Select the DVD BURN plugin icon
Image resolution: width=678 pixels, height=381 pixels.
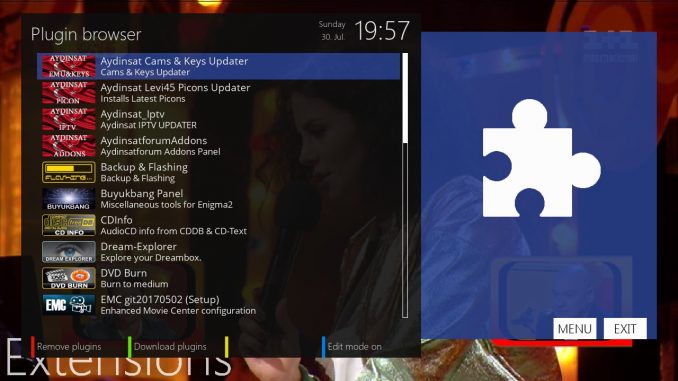point(69,278)
